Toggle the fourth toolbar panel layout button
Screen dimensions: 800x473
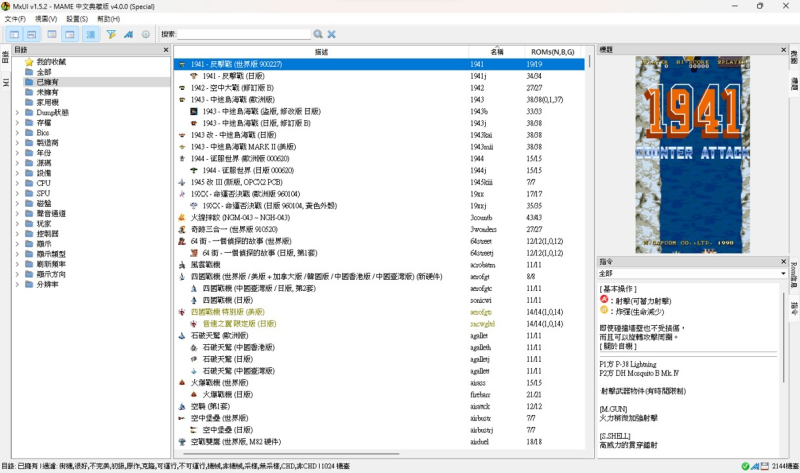70,34
